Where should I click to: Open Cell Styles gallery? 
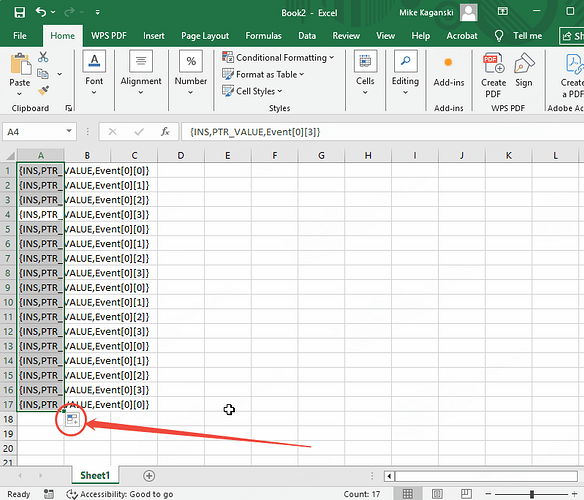click(x=252, y=91)
